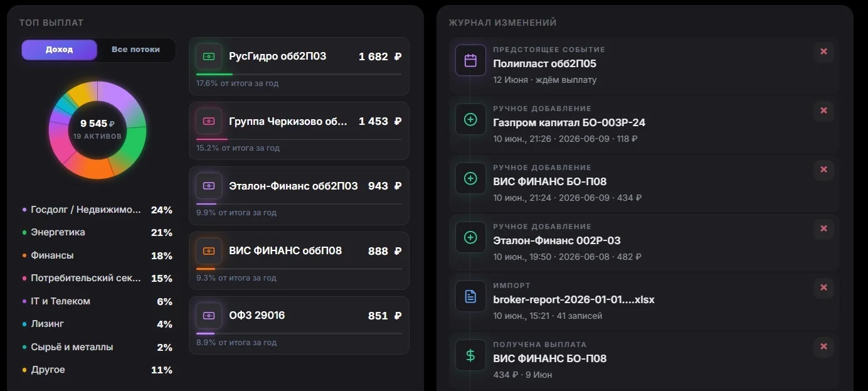Click the calendar icon for Полипласт обб2П05
Image resolution: width=868 pixels, height=391 pixels.
pyautogui.click(x=470, y=61)
